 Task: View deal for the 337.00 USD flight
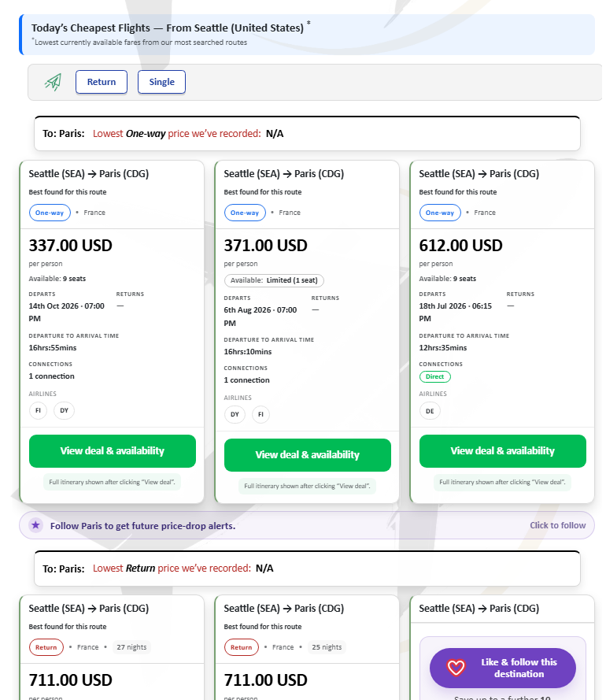[113, 451]
